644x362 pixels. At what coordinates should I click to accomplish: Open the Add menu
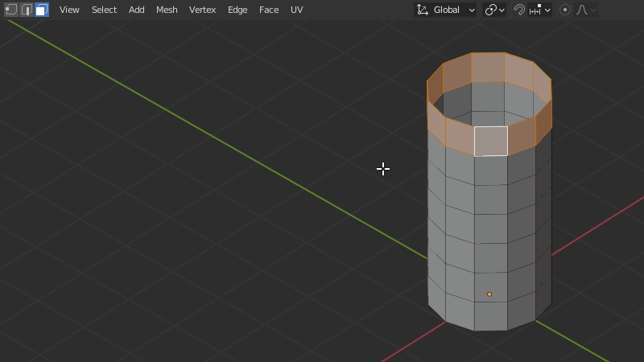(x=136, y=10)
